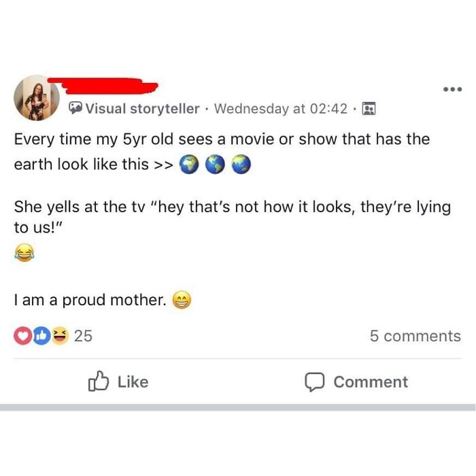The width and height of the screenshot is (476, 476).
Task: Click the last globe emoji in the post
Action: (241, 164)
